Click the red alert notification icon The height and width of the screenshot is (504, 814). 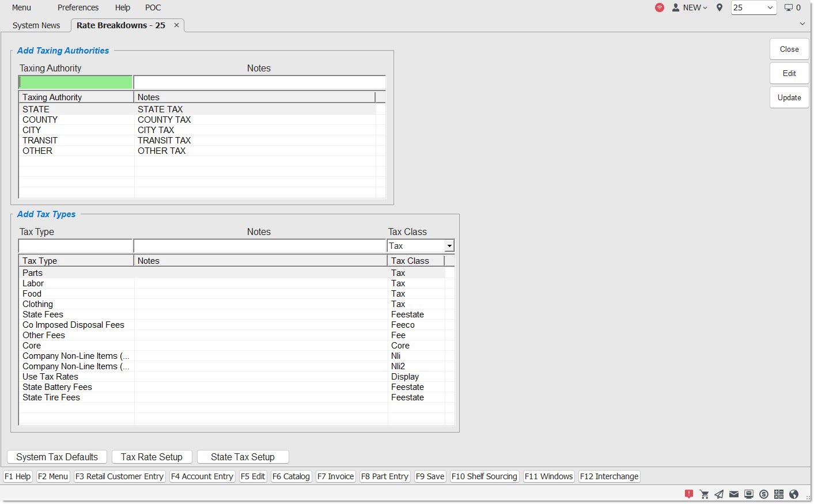[x=689, y=494]
